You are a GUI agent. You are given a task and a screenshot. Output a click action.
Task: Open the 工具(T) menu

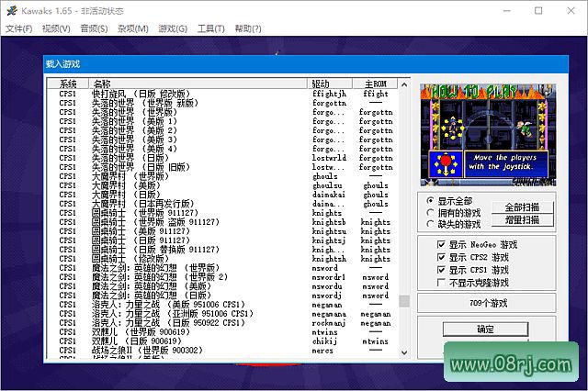coord(211,28)
